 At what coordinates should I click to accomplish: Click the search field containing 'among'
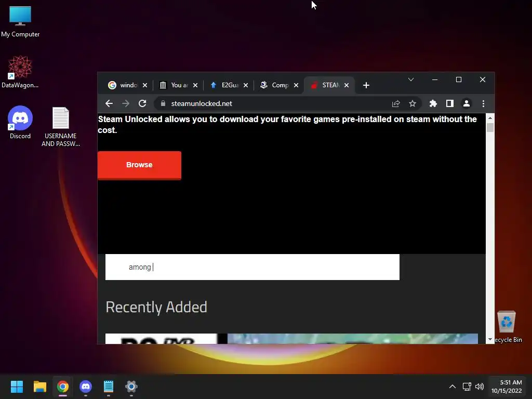pyautogui.click(x=252, y=267)
